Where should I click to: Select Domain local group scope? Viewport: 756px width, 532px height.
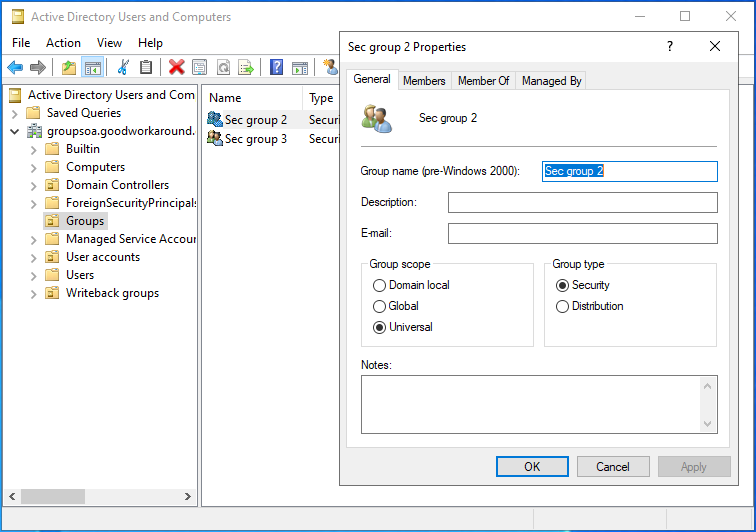coord(380,285)
